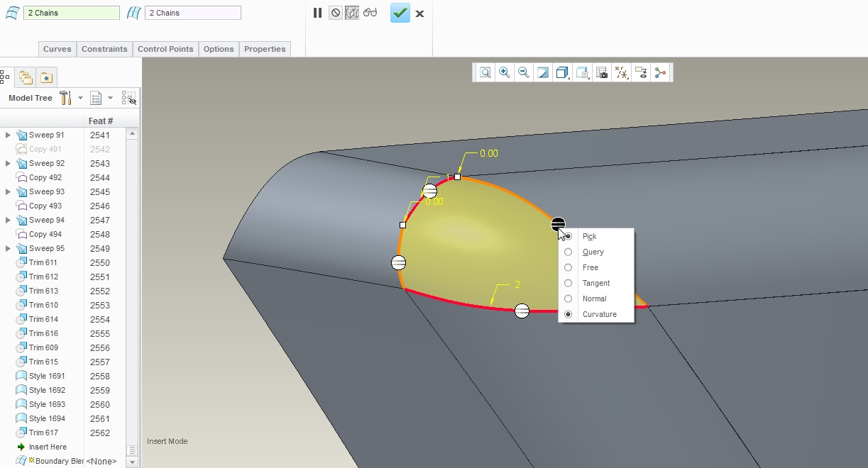The height and width of the screenshot is (468, 868).
Task: Click the spin center icon
Action: [x=661, y=72]
